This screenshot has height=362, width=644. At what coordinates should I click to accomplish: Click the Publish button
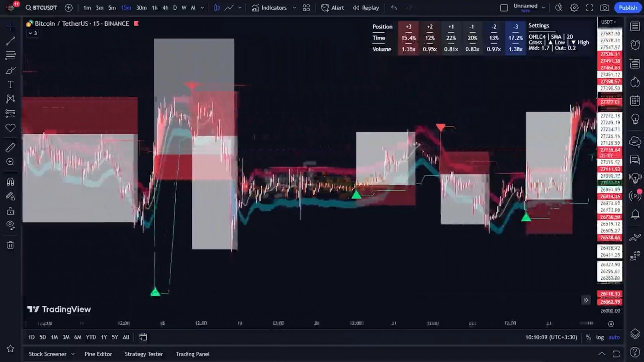click(628, 8)
